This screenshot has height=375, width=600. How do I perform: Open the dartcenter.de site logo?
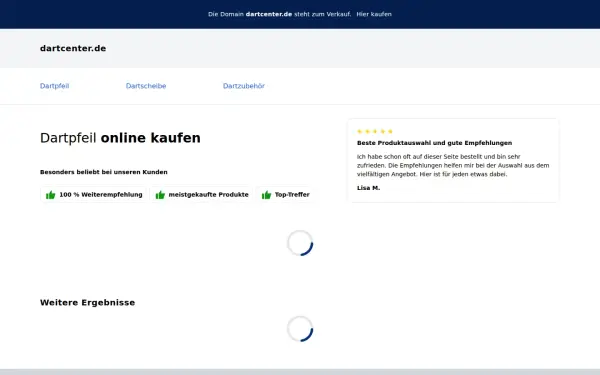73,48
